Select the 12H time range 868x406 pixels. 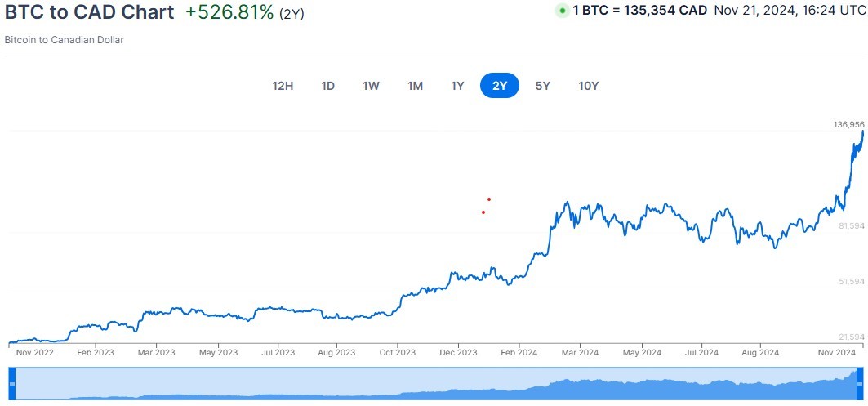click(x=283, y=86)
